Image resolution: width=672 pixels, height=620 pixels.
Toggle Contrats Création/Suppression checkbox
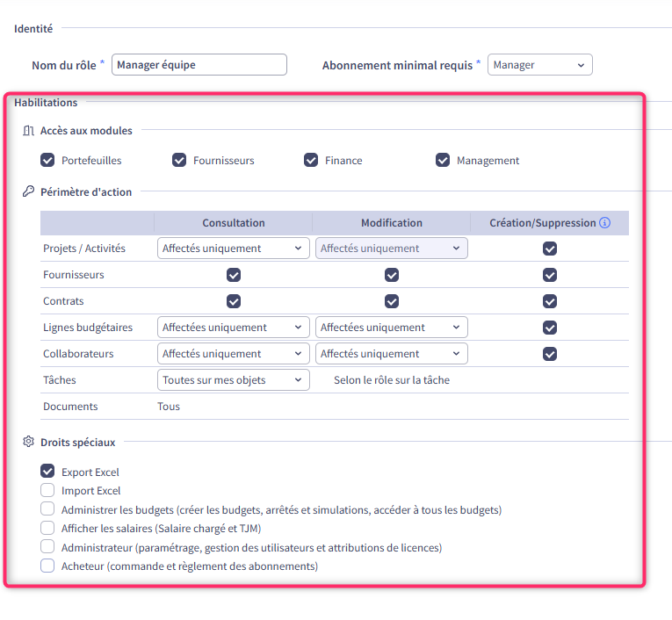pos(550,301)
